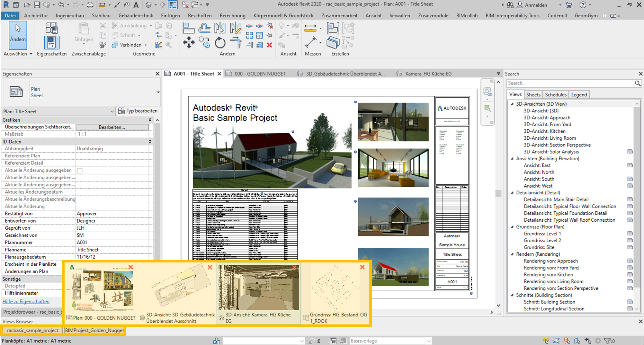Select the Move tool in Ändern panel

189,42
